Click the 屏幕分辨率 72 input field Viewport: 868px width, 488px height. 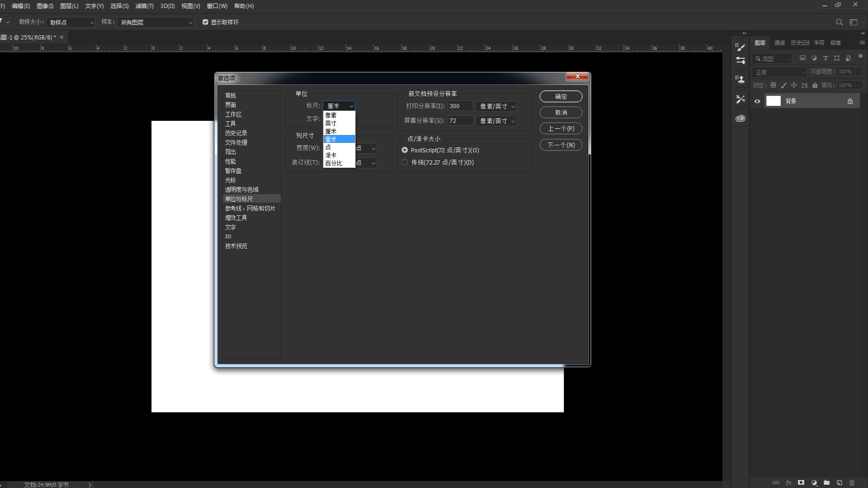(460, 121)
